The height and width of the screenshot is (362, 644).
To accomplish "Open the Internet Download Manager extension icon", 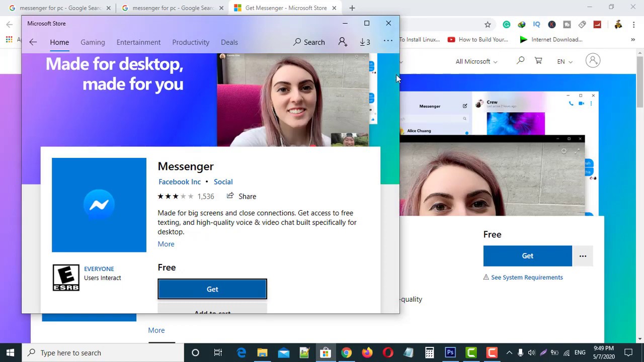I will click(x=522, y=24).
